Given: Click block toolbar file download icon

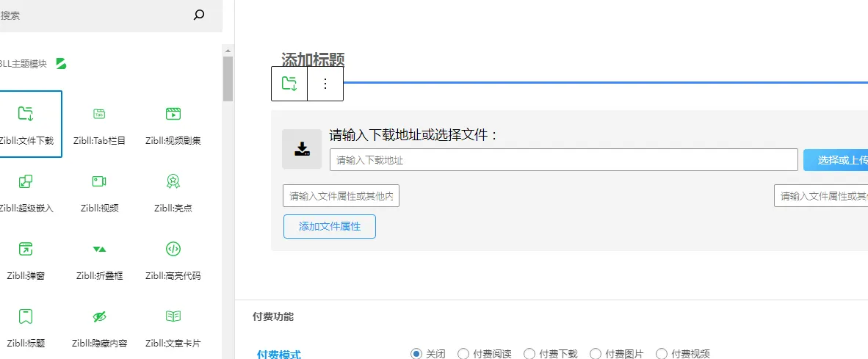Looking at the screenshot, I should click(x=289, y=84).
